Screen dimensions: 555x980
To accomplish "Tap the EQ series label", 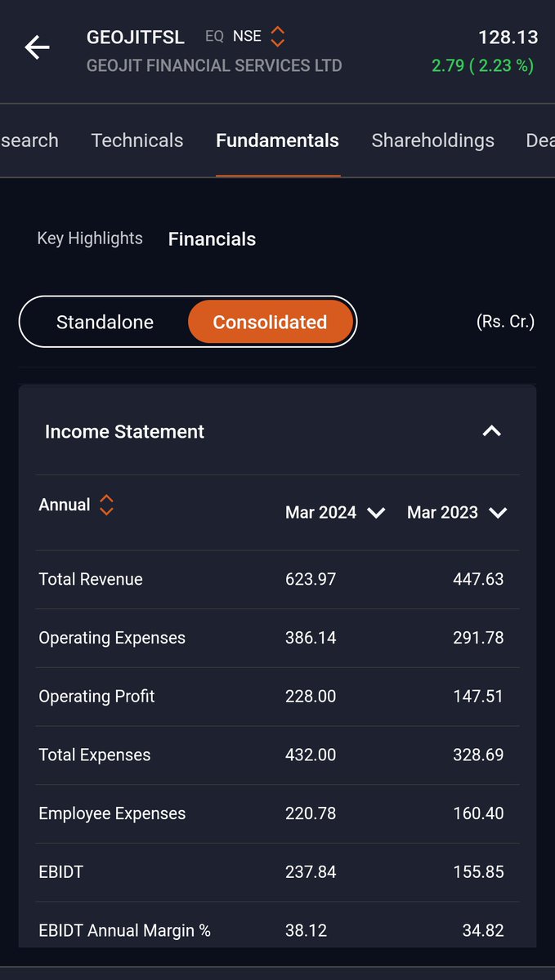I will (x=215, y=37).
